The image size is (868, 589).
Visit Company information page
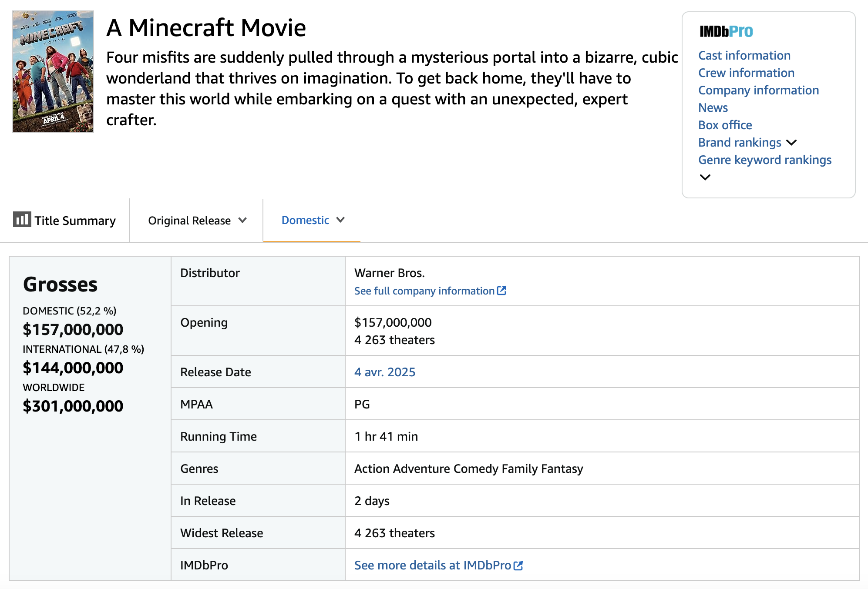758,90
